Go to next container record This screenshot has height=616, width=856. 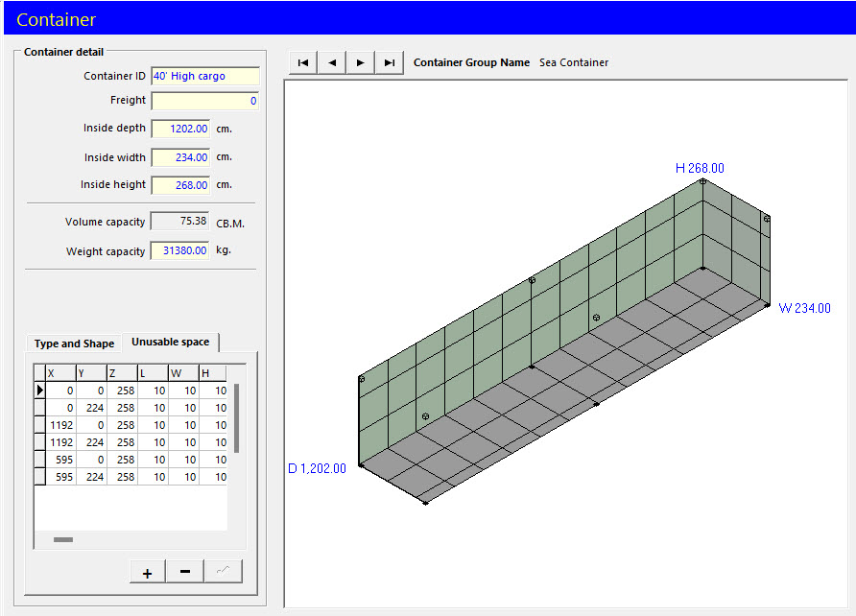[360, 62]
